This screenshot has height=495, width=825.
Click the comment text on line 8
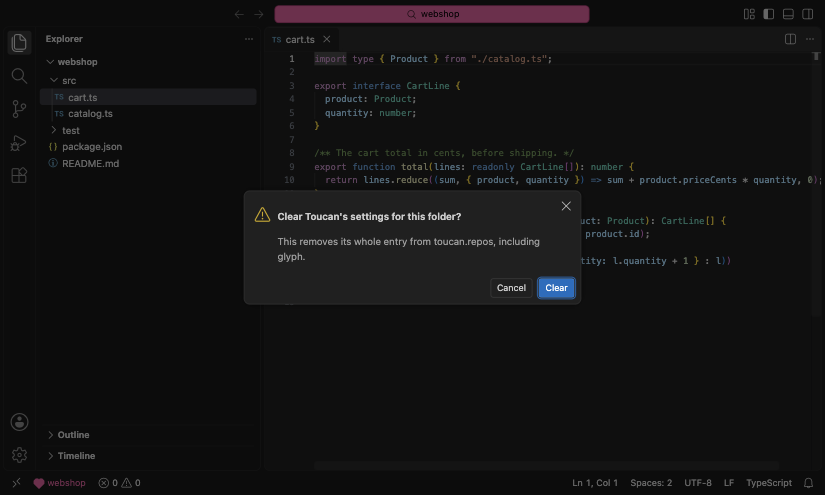(x=444, y=153)
